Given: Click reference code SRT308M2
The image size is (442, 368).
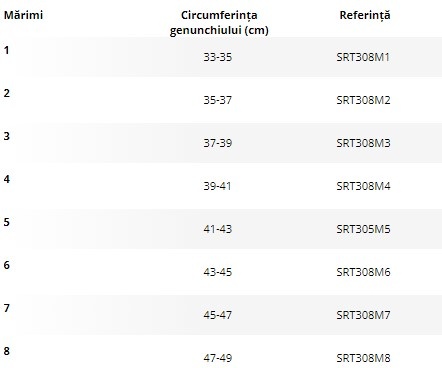Looking at the screenshot, I should click(363, 100).
